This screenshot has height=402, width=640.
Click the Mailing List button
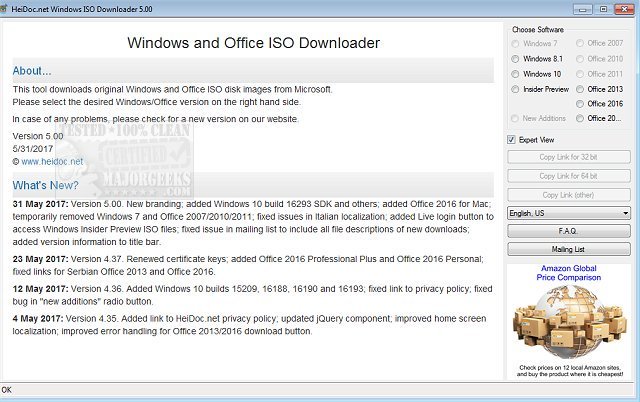[569, 249]
